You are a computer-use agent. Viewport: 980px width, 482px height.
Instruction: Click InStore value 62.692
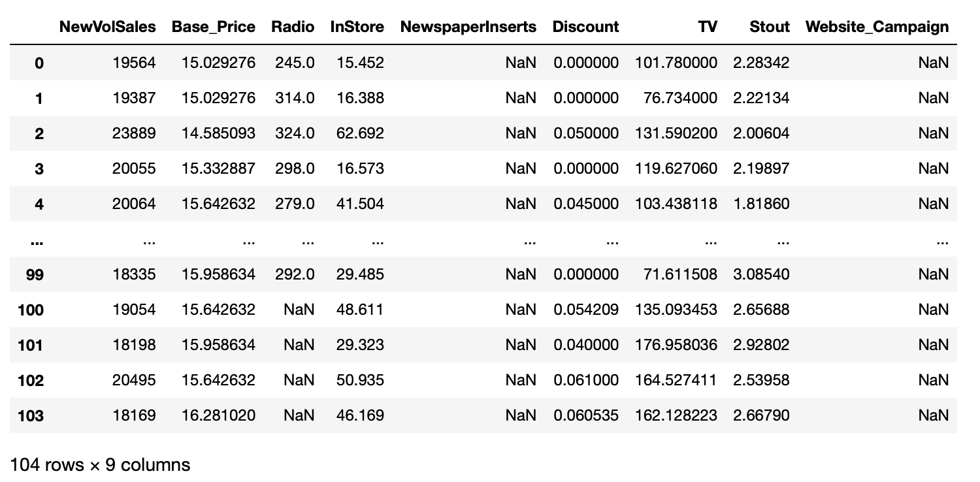[360, 133]
